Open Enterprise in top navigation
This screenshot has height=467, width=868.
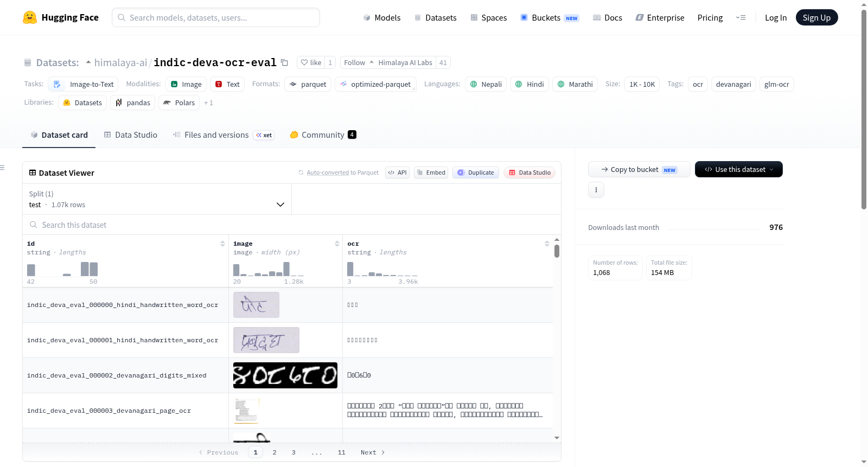(x=660, y=17)
